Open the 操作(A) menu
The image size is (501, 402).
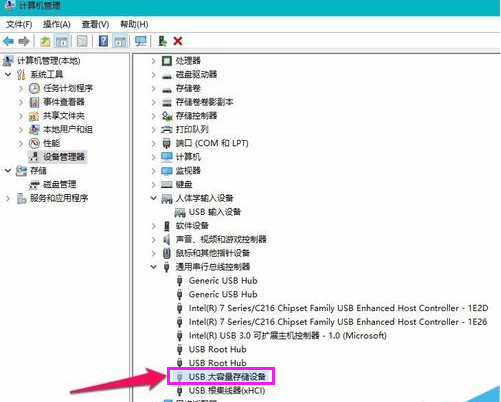click(x=57, y=24)
